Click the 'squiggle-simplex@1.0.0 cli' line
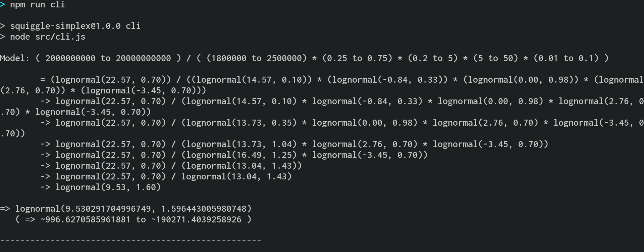This screenshot has height=252, width=644. [x=75, y=26]
